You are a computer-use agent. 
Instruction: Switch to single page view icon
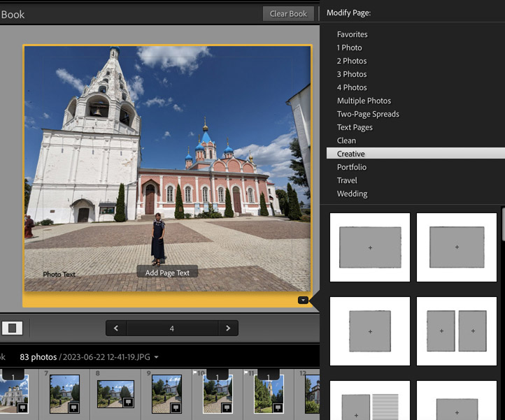12,328
